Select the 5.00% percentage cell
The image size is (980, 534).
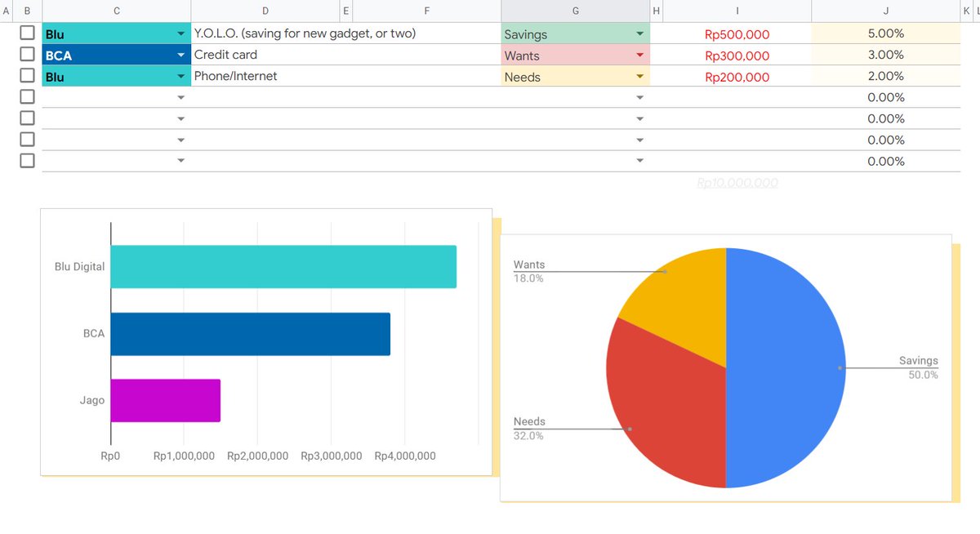[886, 33]
